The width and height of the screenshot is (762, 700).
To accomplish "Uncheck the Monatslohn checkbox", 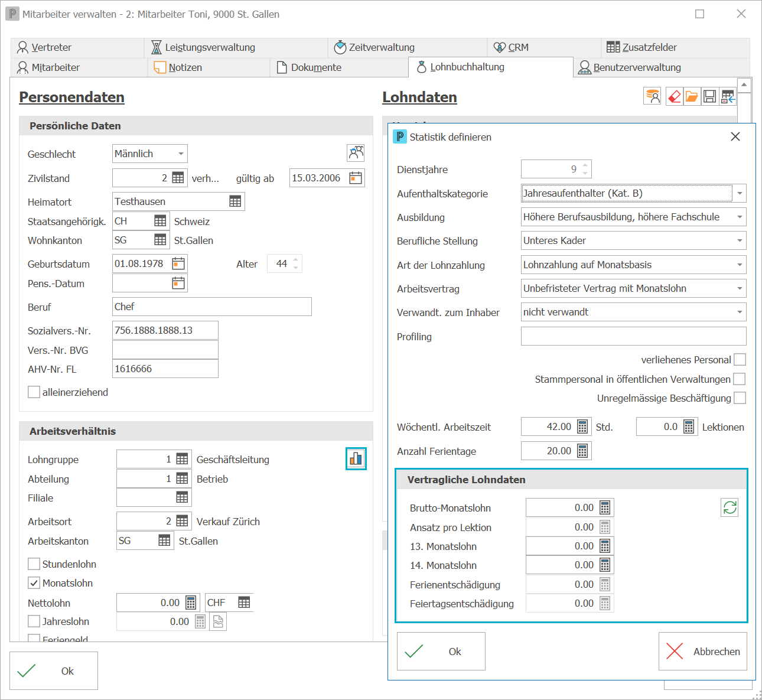I will pos(34,583).
